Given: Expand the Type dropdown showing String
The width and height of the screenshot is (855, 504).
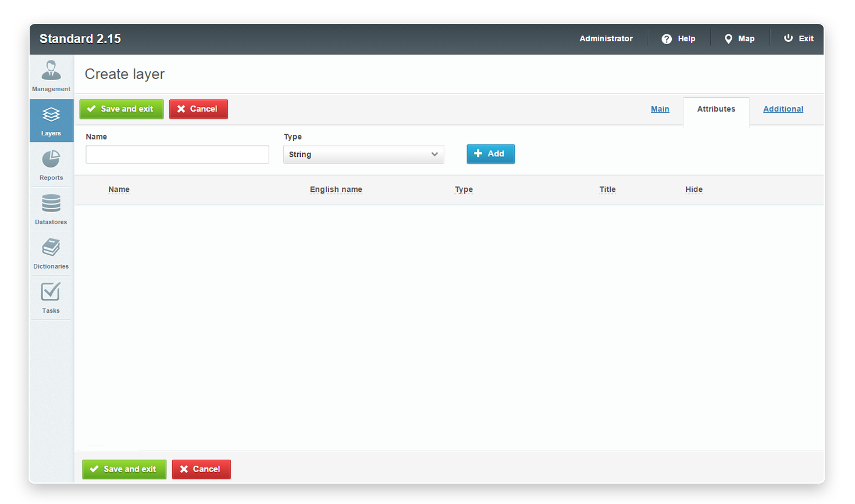Looking at the screenshot, I should [364, 155].
